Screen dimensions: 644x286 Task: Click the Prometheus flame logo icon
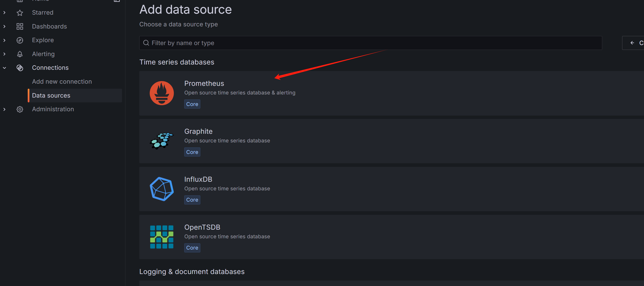(161, 93)
